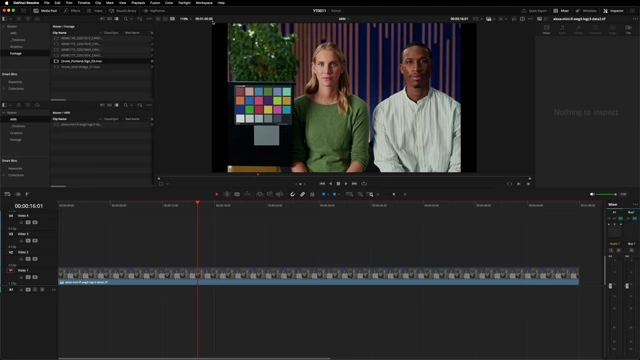Open the Inspector Video tab
Viewport: 640px width, 360px height.
tap(546, 29)
